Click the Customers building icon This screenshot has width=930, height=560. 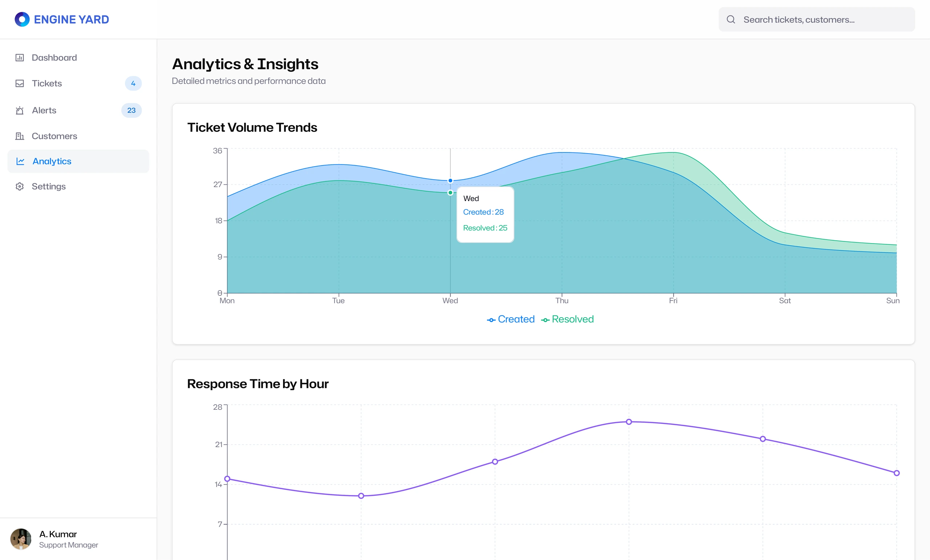[x=20, y=136]
